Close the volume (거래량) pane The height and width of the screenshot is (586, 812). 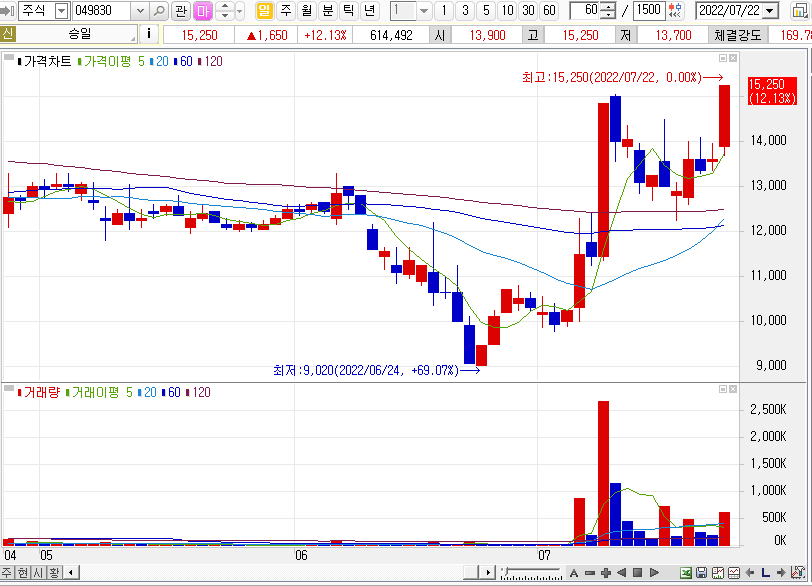(733, 389)
